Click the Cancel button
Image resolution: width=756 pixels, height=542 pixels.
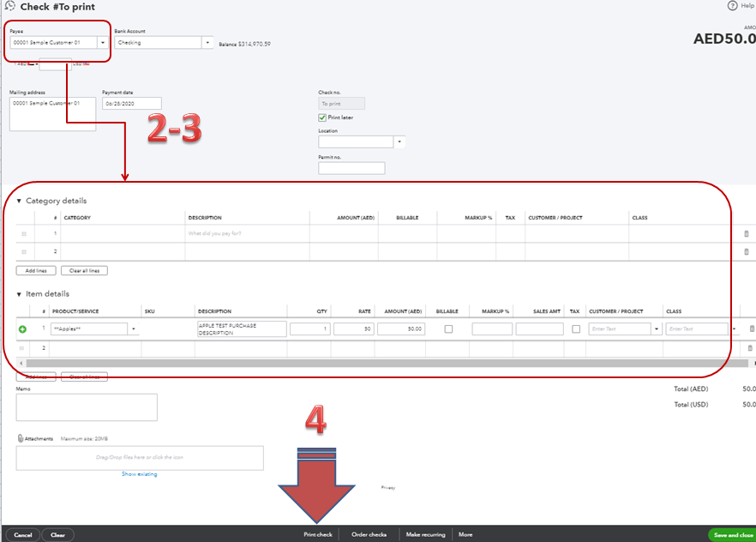click(23, 535)
